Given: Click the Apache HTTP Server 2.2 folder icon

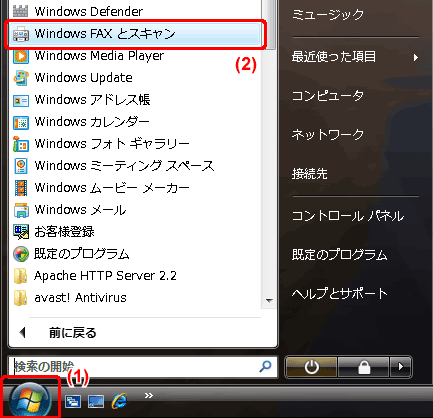Looking at the screenshot, I should coord(21,276).
